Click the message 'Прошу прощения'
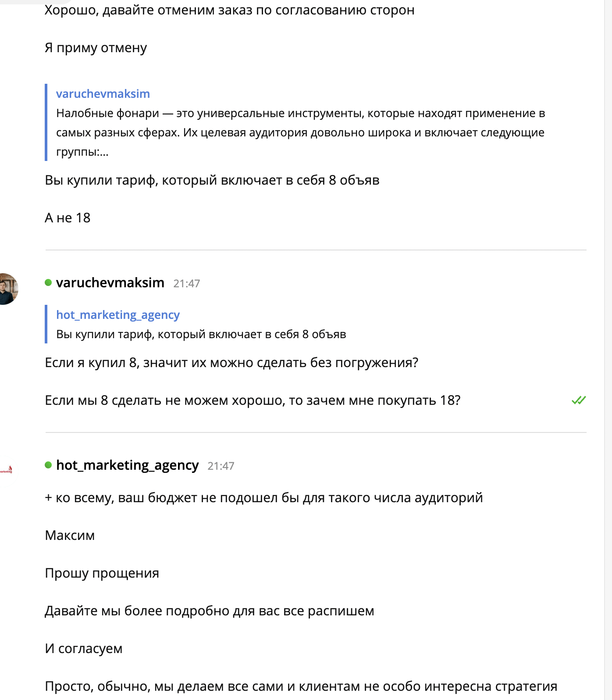This screenshot has height=700, width=612. pyautogui.click(x=102, y=573)
